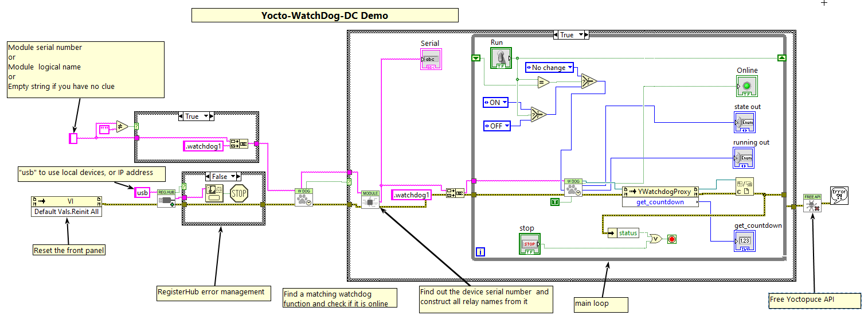Click the loop stop condition red terminal
This screenshot has height=319, width=868.
pos(671,239)
